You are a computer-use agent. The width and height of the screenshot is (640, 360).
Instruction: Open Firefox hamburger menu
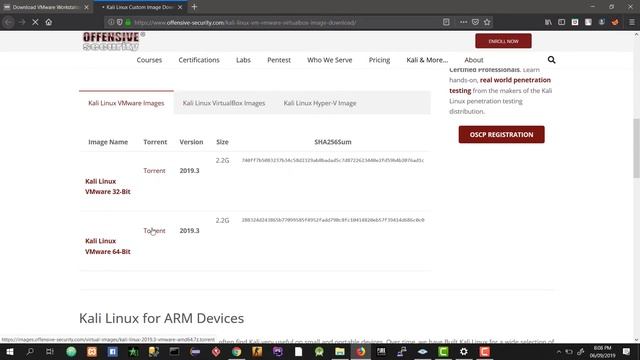click(x=631, y=22)
